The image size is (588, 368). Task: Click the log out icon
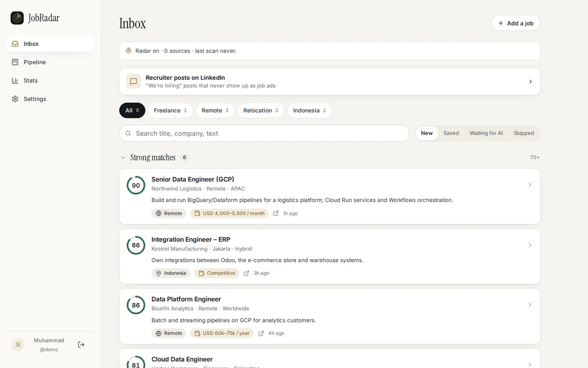point(81,345)
